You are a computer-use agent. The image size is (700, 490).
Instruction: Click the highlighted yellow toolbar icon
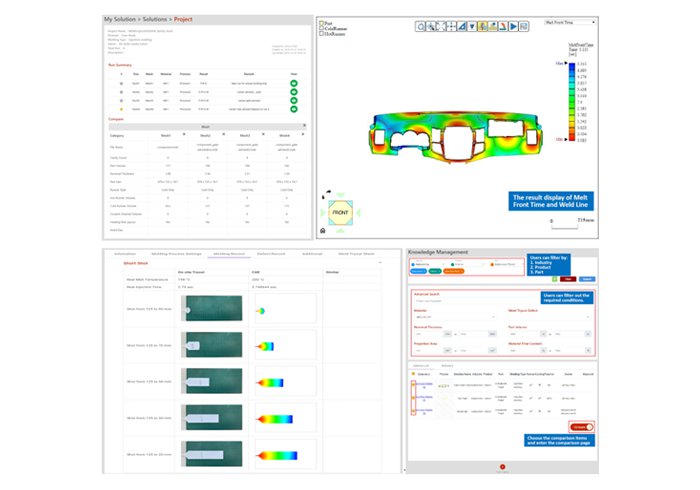pos(482,27)
